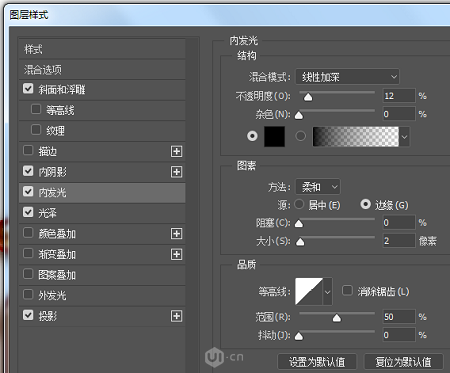Open the black glow color swatch
The height and width of the screenshot is (373, 450).
pos(275,136)
